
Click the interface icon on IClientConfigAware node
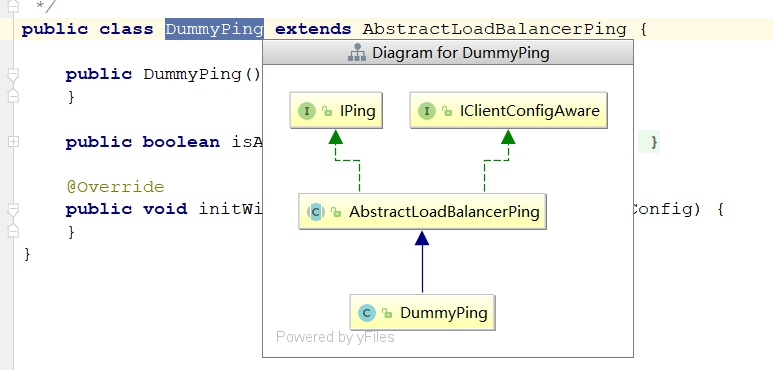click(427, 111)
